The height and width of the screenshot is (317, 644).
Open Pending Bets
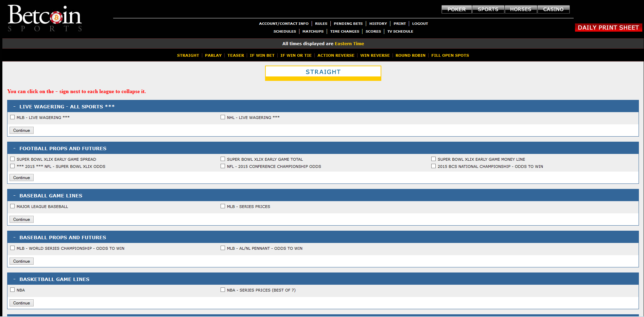click(348, 24)
